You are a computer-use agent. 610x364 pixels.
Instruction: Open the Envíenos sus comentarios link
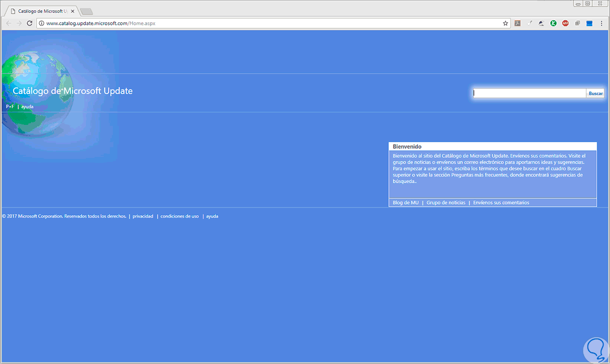(501, 203)
